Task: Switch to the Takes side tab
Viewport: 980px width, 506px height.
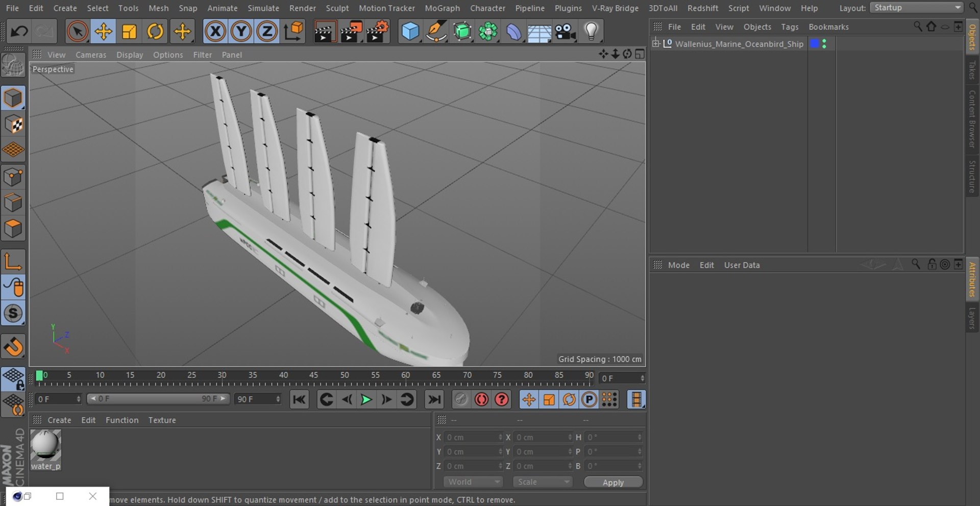Action: pyautogui.click(x=972, y=70)
